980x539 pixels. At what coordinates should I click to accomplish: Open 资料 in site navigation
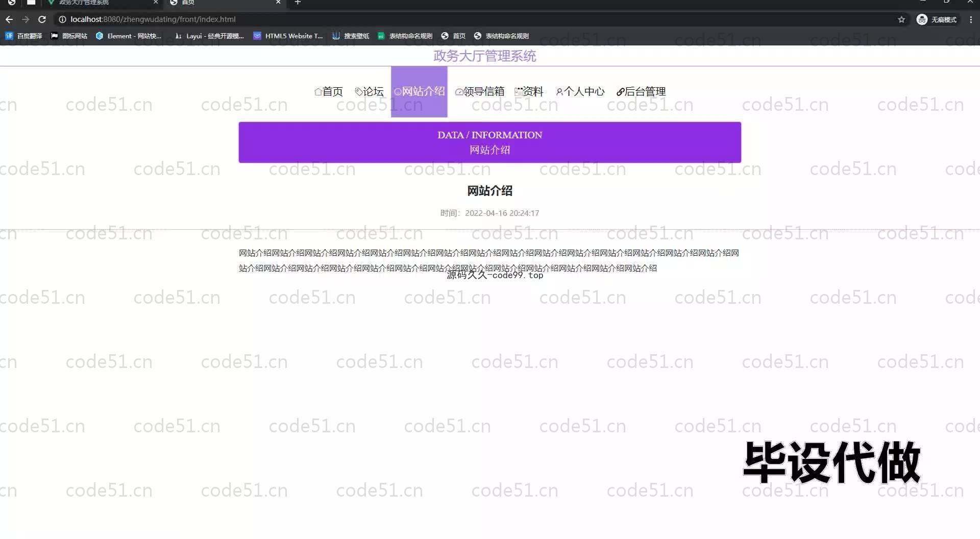pyautogui.click(x=529, y=91)
